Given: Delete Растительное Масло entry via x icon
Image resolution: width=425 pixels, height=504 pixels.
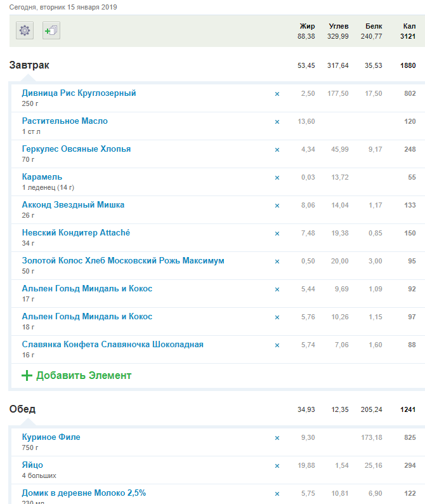Looking at the screenshot, I should 277,122.
